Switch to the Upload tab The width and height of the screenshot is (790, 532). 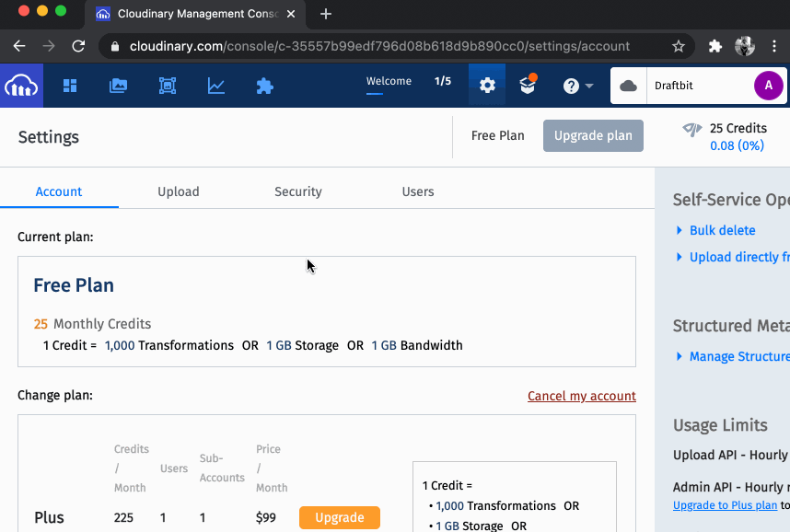click(x=179, y=192)
